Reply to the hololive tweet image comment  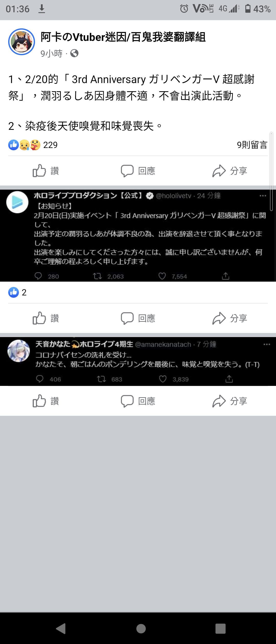(x=138, y=318)
